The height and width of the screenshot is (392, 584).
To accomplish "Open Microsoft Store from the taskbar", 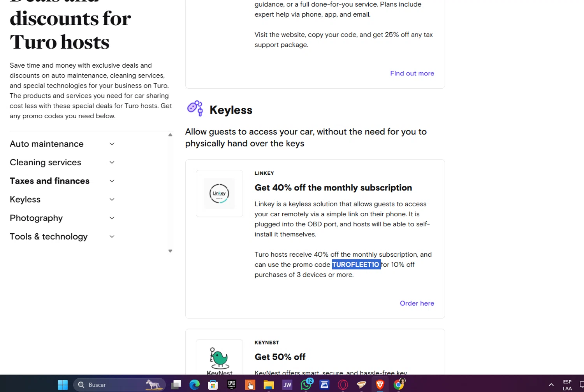I will pos(213,385).
